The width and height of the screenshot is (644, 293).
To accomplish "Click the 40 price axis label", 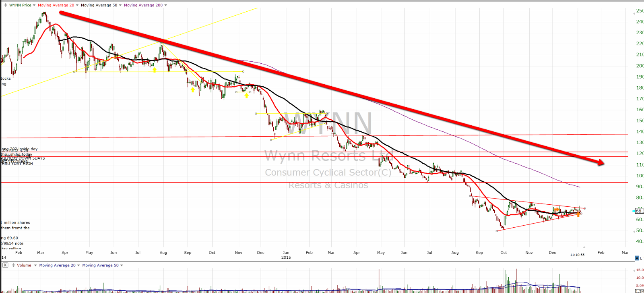I will tap(640, 241).
